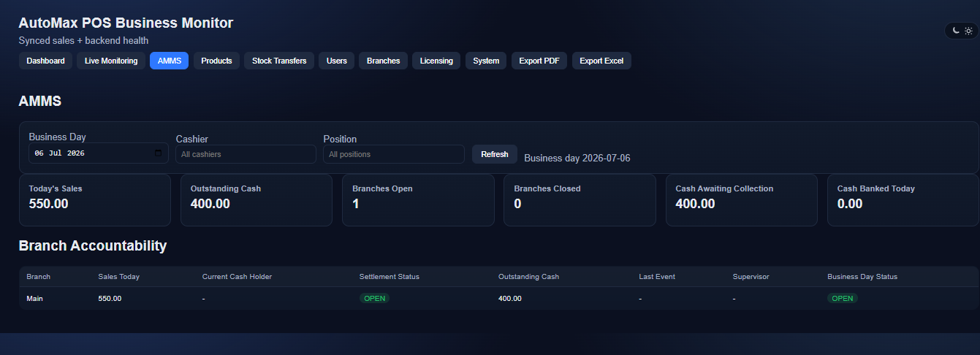980x355 pixels.
Task: Open the calendar picker icon in Business Day
Action: [159, 153]
